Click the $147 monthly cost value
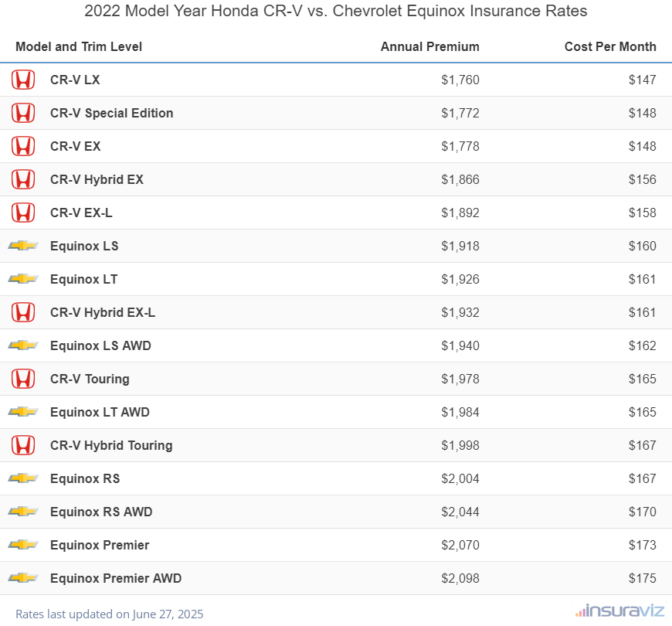 643,80
